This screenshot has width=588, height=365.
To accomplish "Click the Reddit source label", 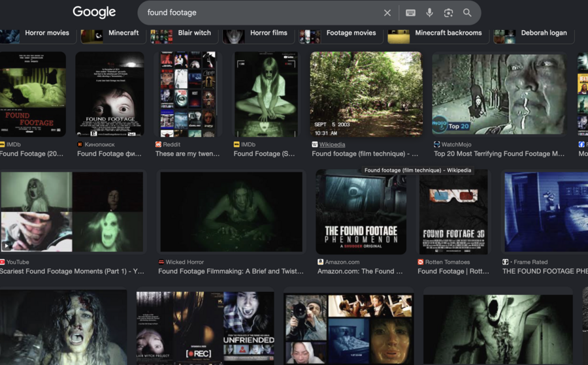I will pyautogui.click(x=171, y=145).
